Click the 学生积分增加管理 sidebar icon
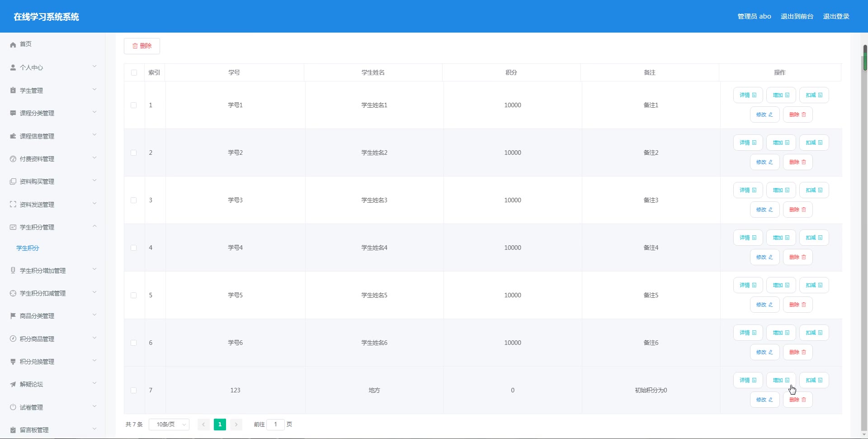 click(13, 271)
